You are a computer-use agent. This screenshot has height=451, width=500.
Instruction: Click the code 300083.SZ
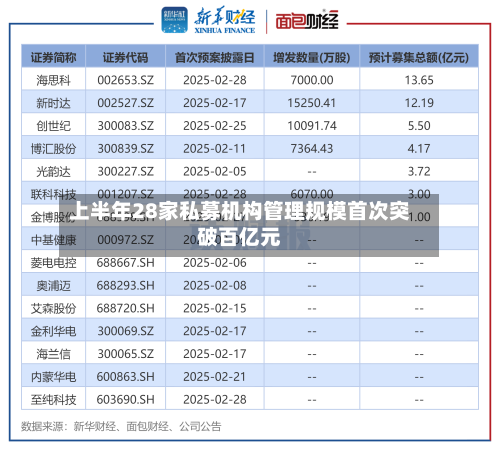pos(126,126)
